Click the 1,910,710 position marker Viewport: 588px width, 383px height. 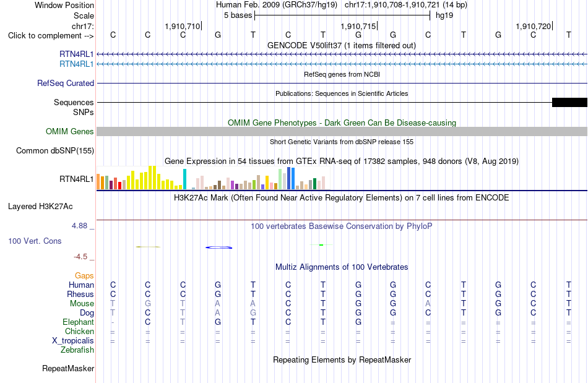[x=183, y=26]
